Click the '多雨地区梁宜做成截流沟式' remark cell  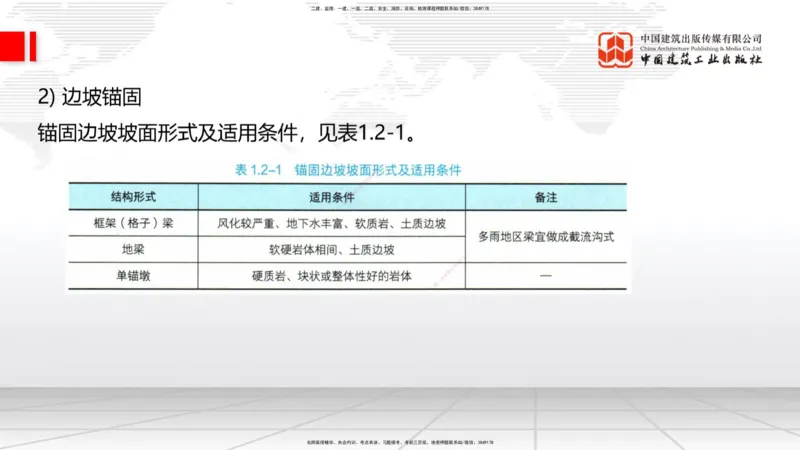click(x=546, y=237)
